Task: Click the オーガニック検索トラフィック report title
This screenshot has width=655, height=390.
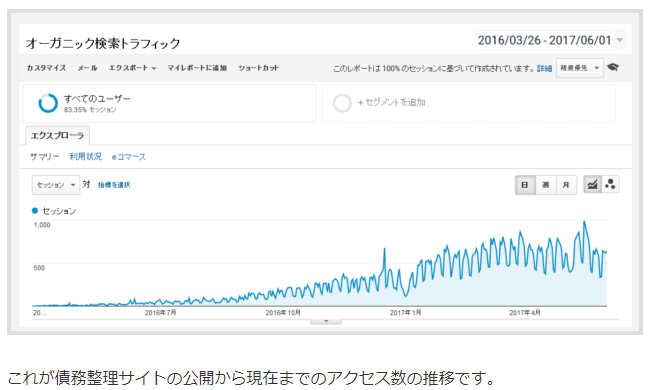Action: pyautogui.click(x=103, y=43)
